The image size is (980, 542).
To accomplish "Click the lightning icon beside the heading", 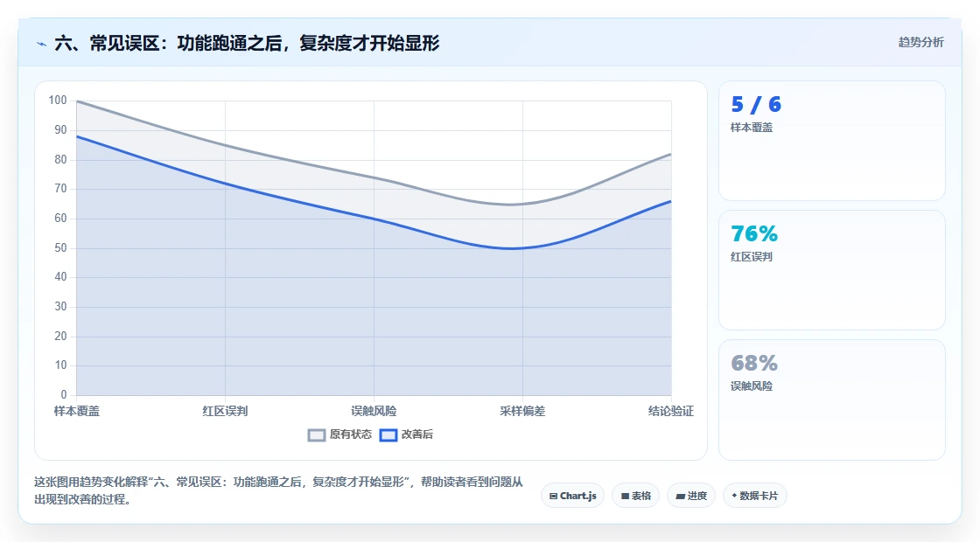I will click(x=41, y=44).
